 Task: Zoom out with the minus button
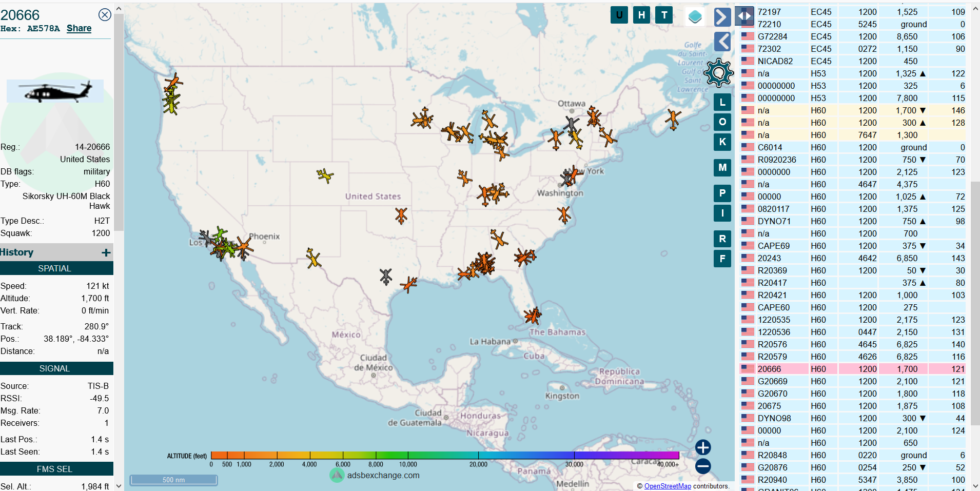(703, 466)
